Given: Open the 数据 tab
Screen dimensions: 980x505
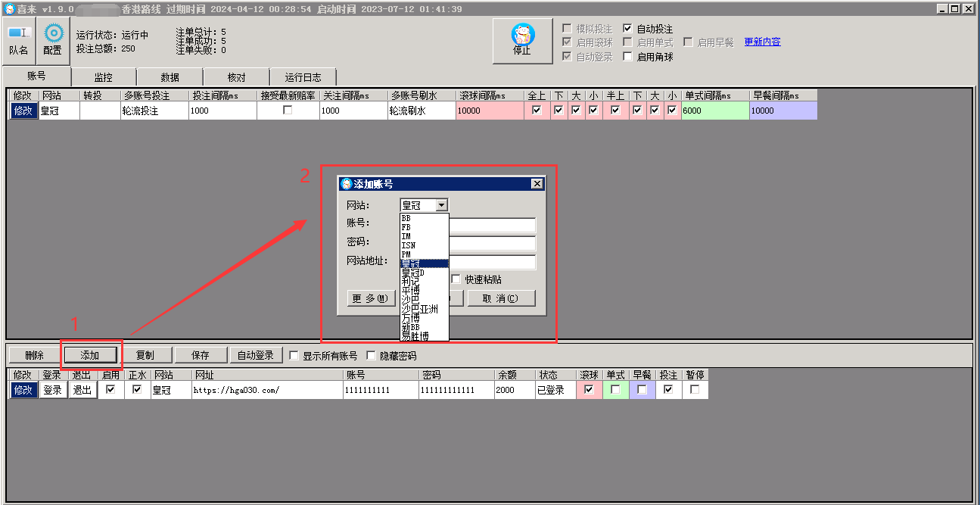Looking at the screenshot, I should click(170, 77).
